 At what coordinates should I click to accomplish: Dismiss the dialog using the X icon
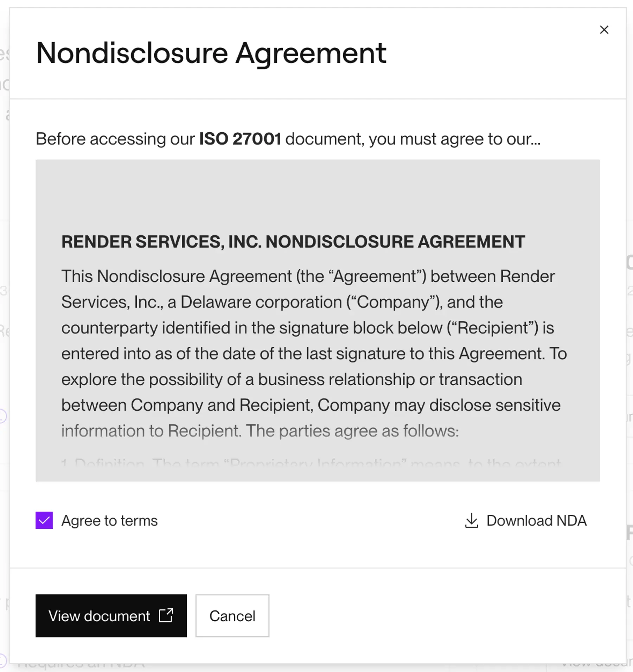[604, 30]
